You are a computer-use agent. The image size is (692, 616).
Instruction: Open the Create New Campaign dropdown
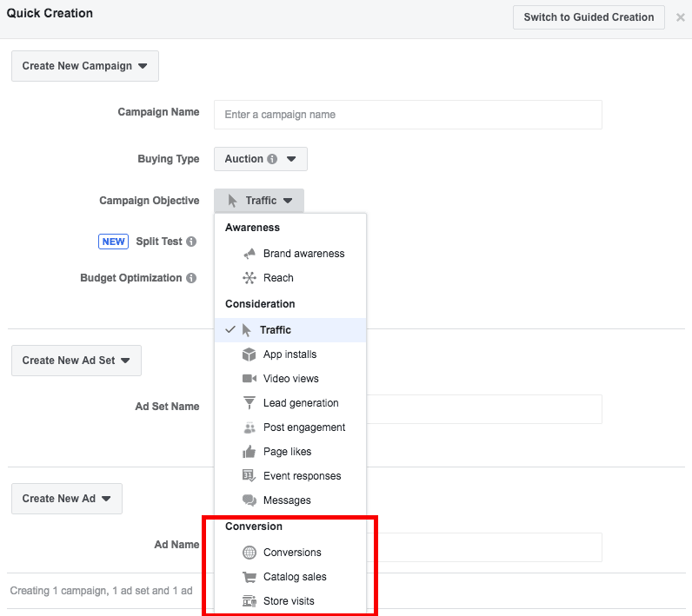point(84,66)
